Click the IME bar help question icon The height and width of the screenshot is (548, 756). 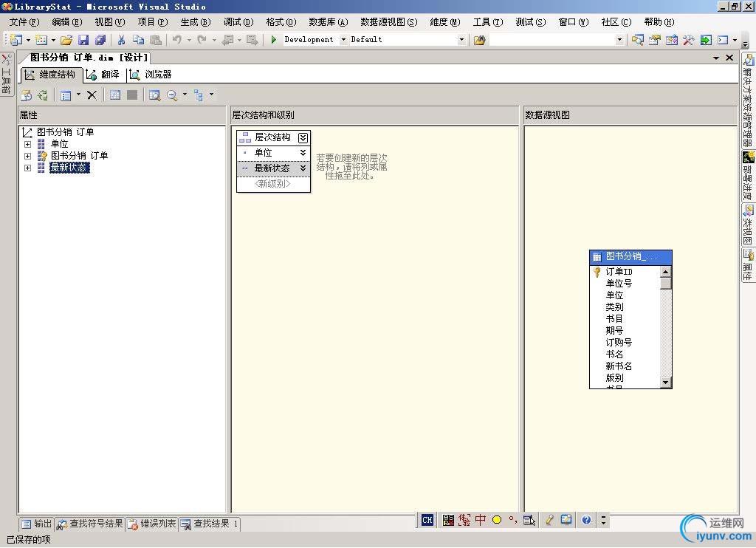[586, 519]
